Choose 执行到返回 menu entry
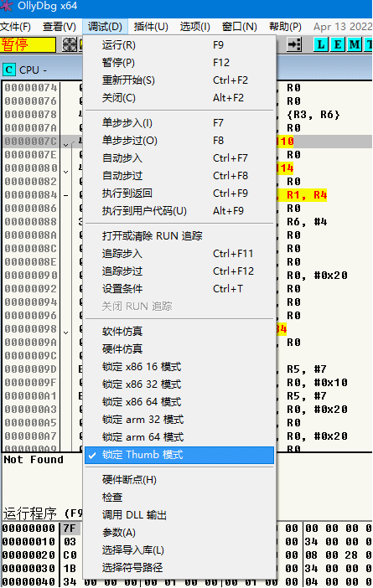The image size is (373, 588). pyautogui.click(x=179, y=193)
